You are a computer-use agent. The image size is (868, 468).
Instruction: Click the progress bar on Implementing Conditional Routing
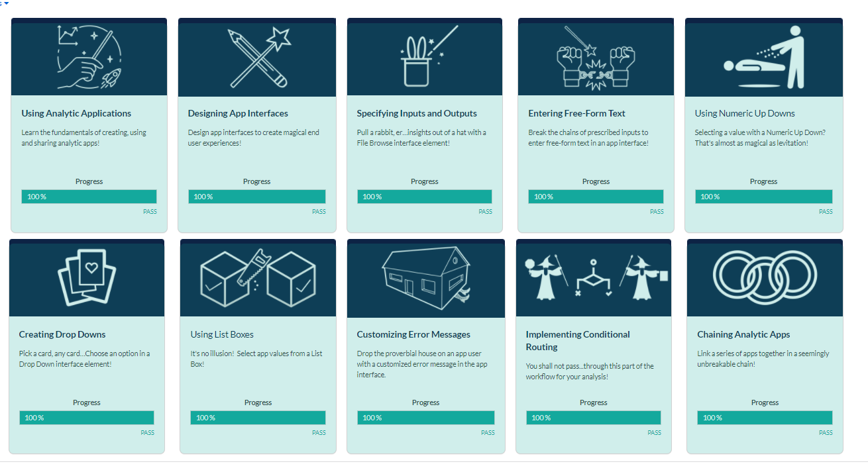click(x=594, y=418)
